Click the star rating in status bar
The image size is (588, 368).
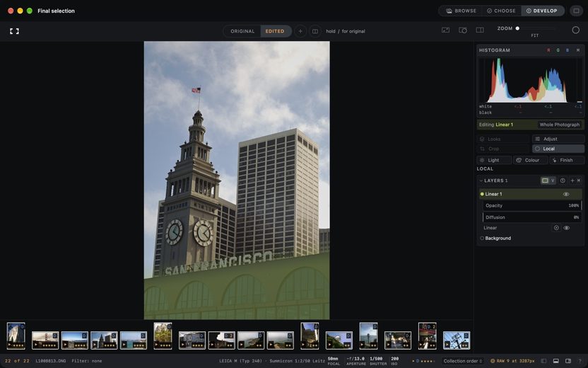(428, 361)
